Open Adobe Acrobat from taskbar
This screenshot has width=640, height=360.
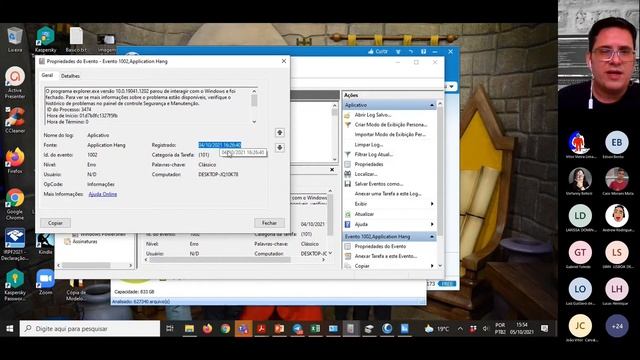pos(261,329)
